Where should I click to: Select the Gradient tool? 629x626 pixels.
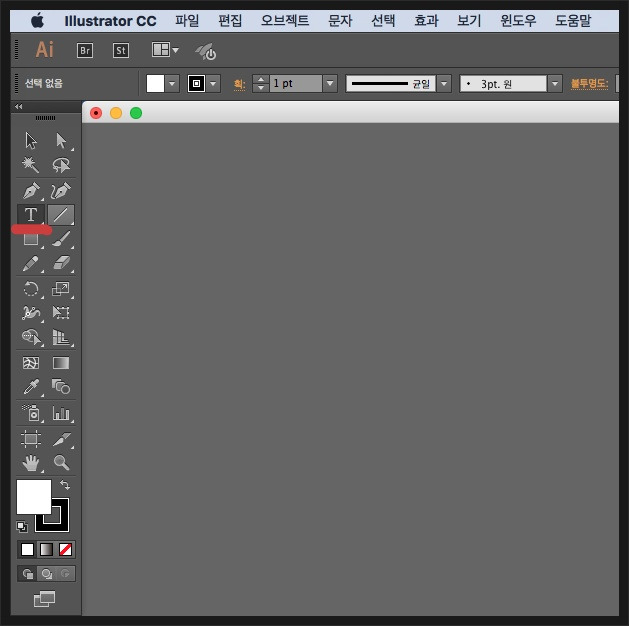click(x=61, y=363)
